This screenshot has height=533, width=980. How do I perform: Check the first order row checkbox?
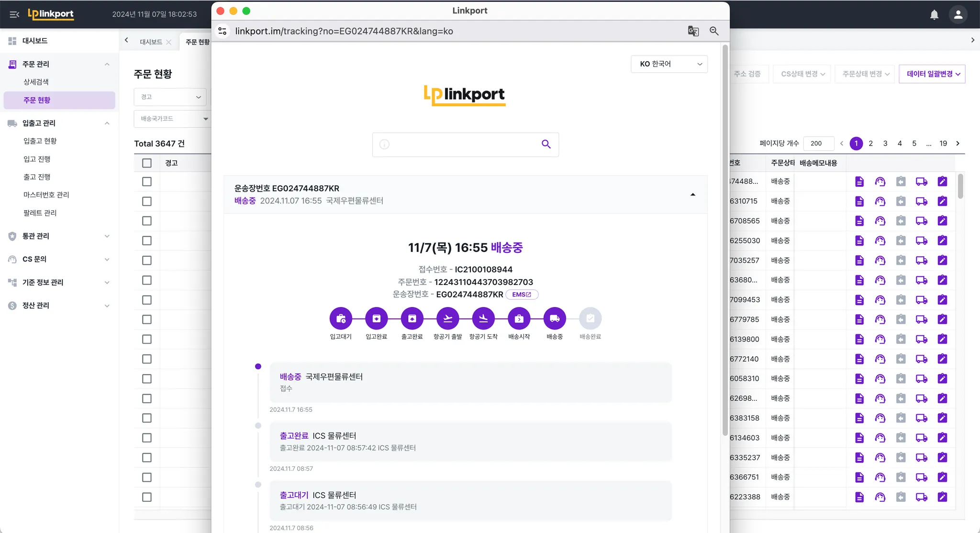[147, 181]
